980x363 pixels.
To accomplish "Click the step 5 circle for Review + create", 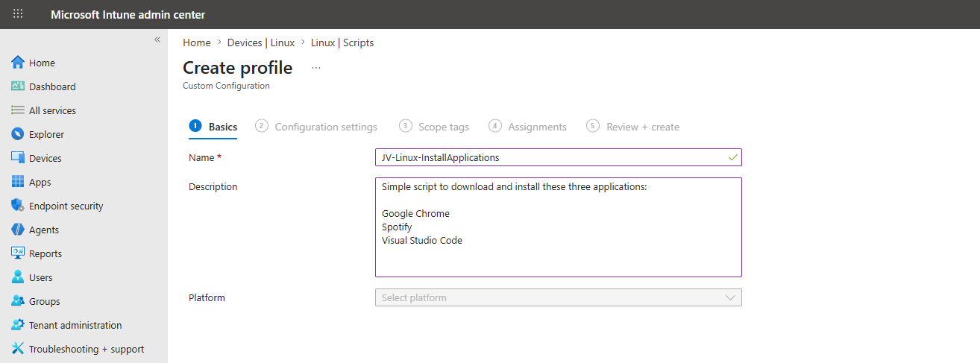I will tap(593, 126).
